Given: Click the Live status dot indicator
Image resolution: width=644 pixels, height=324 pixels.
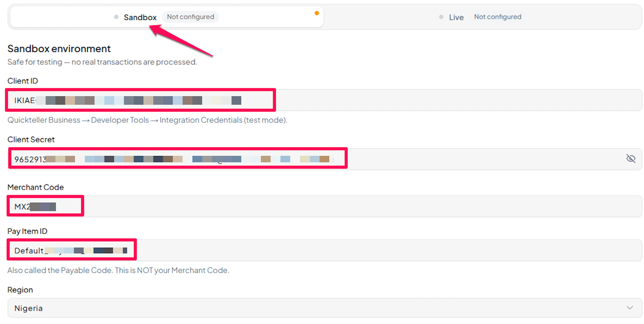Looking at the screenshot, I should 441,17.
